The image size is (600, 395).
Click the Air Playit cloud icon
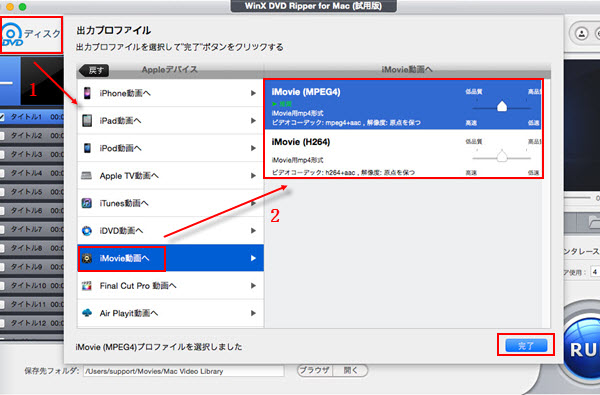tap(87, 313)
